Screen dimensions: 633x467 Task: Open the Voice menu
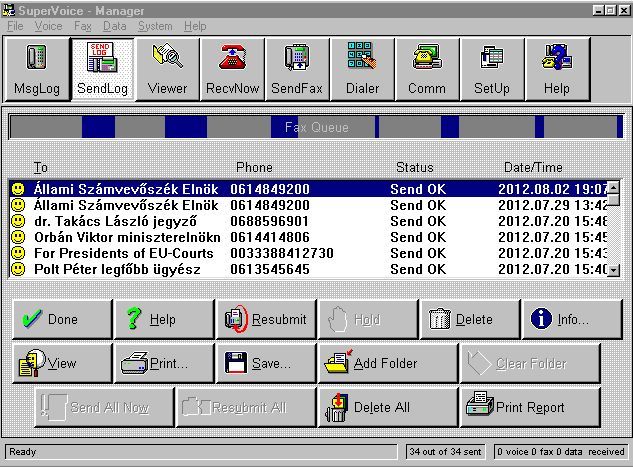point(48,26)
